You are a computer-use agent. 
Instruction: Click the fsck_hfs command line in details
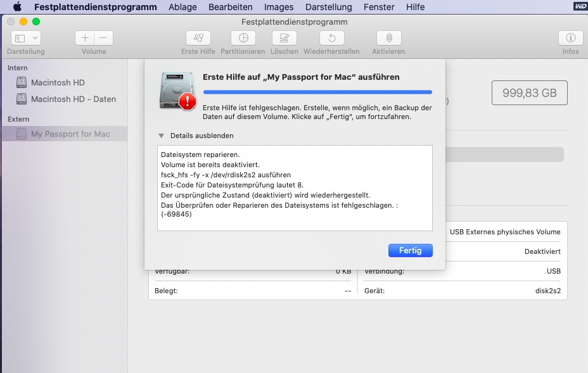226,175
